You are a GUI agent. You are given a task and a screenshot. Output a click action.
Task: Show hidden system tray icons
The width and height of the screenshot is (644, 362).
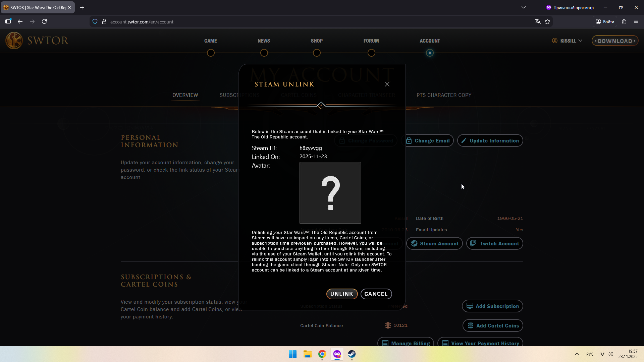tap(577, 354)
